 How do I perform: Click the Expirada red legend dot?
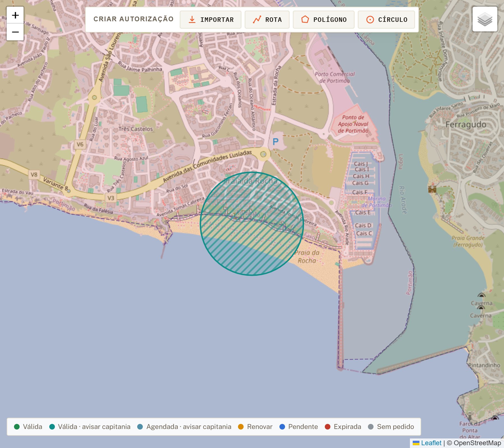click(x=328, y=427)
